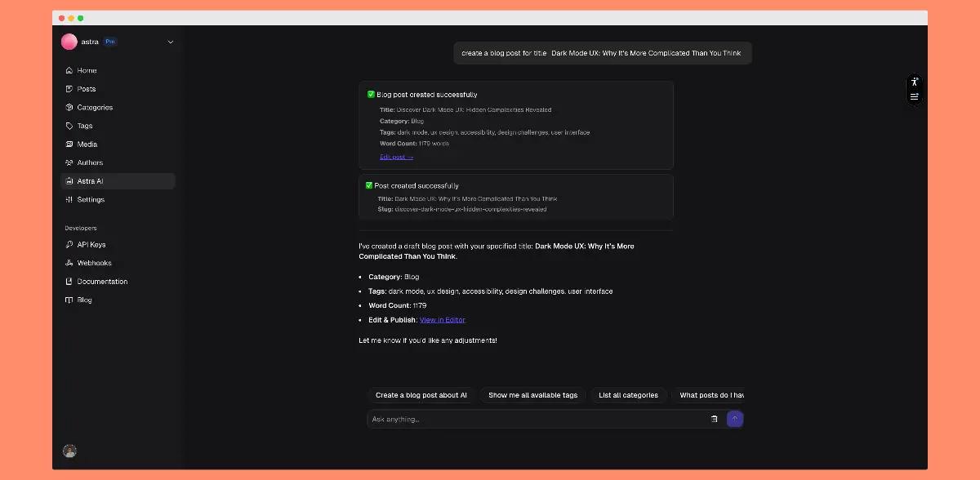
Task: Open Settings from the sidebar
Action: [70, 199]
